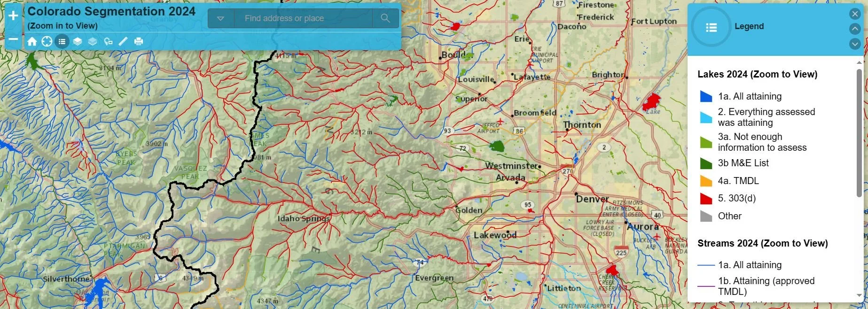The width and height of the screenshot is (868, 309).
Task: Click the Vasquez Peak label
Action: pyautogui.click(x=191, y=172)
